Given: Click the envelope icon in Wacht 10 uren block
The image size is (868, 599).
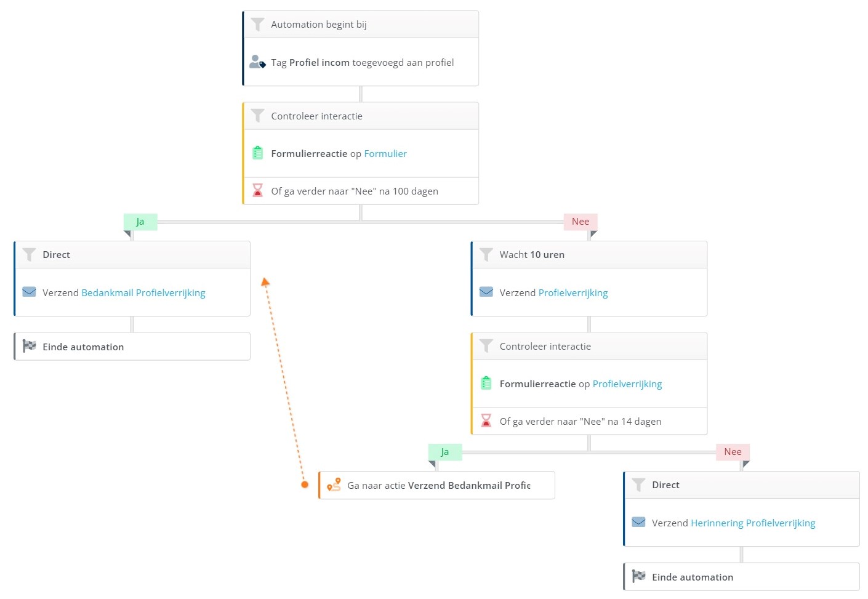Looking at the screenshot, I should [x=486, y=292].
